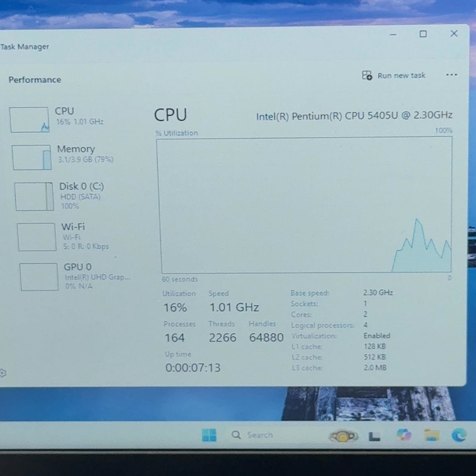Click the Virtualization Enabled value

[377, 336]
